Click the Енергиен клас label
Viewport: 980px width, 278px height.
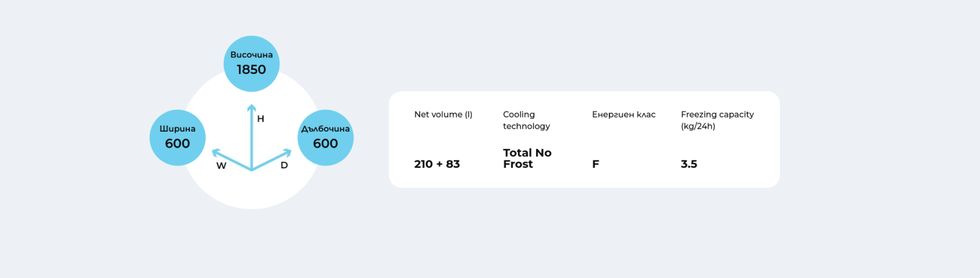click(624, 115)
